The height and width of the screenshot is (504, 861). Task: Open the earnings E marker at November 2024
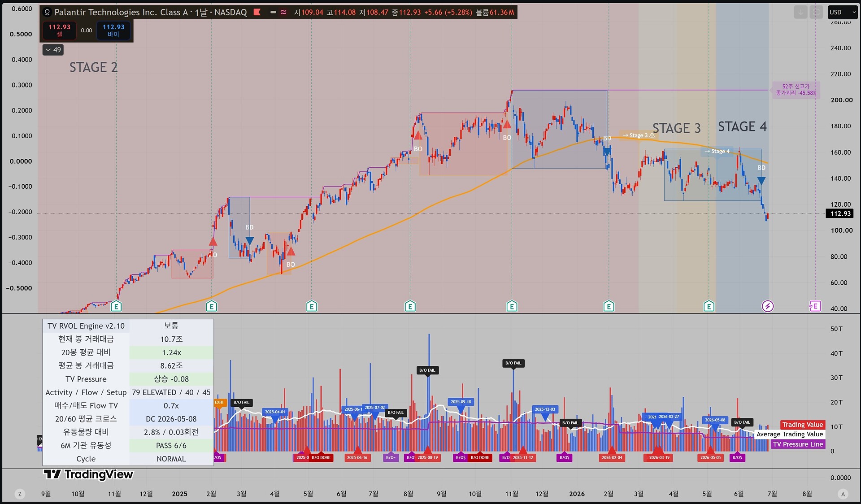116,306
